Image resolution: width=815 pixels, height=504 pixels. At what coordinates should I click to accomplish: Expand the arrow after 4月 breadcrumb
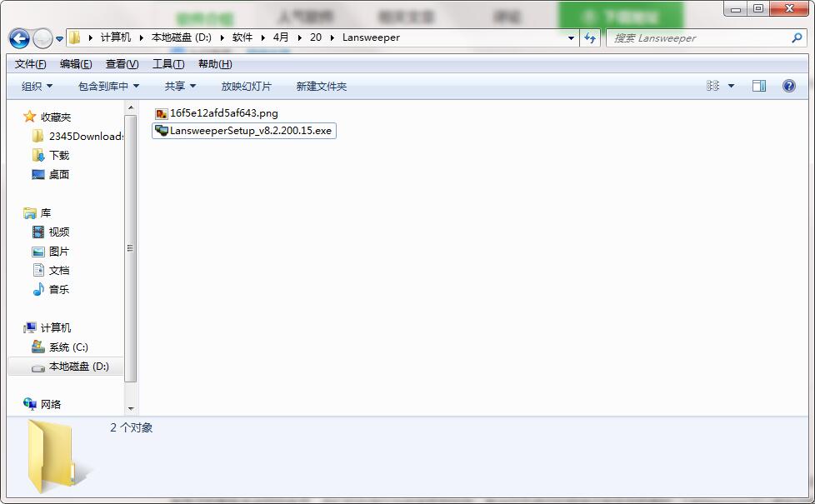(x=299, y=37)
